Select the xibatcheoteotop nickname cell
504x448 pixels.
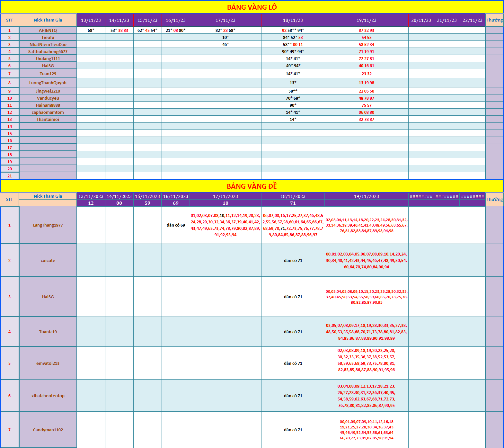48,396
